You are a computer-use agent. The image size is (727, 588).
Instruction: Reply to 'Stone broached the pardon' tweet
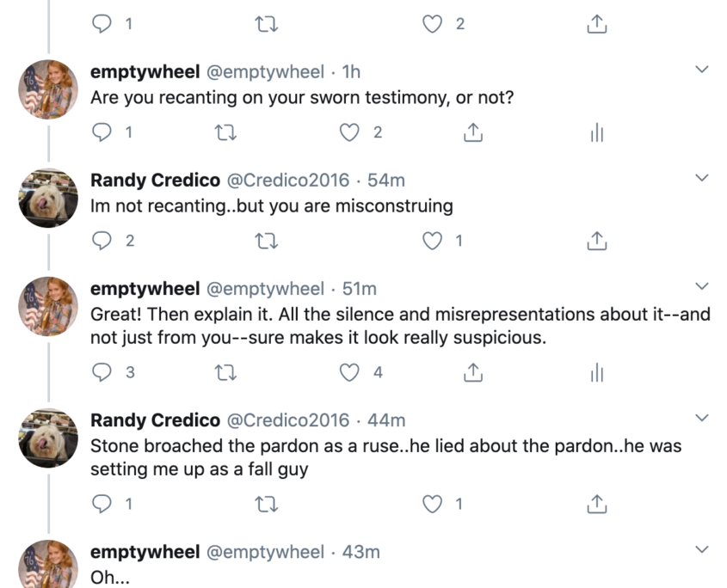(102, 504)
